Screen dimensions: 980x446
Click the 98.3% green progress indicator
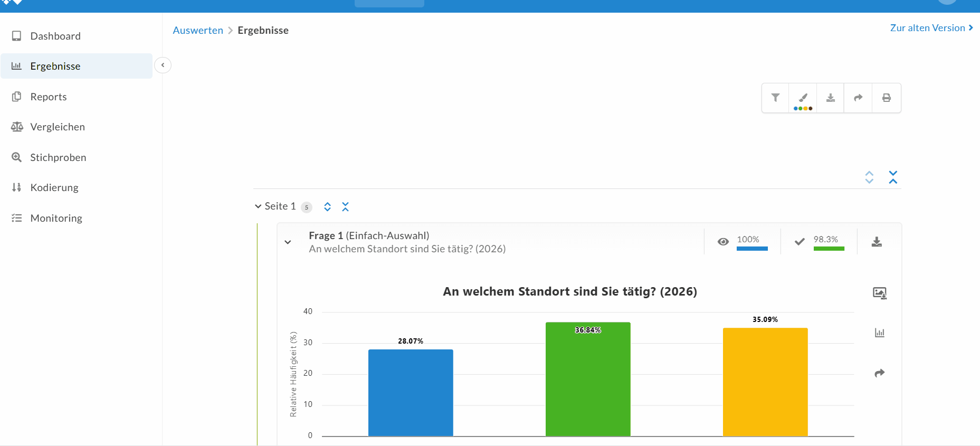[829, 249]
